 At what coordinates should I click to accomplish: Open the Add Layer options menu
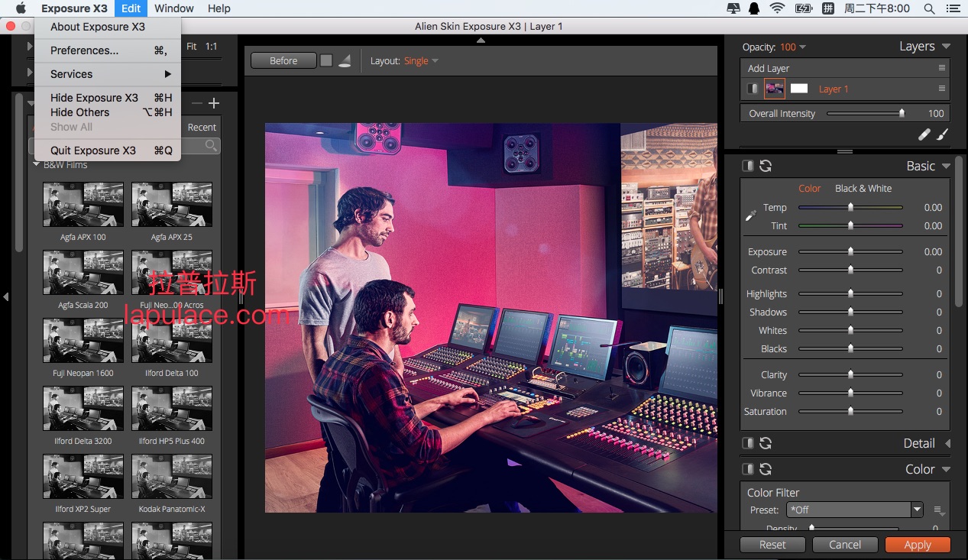[x=942, y=68]
